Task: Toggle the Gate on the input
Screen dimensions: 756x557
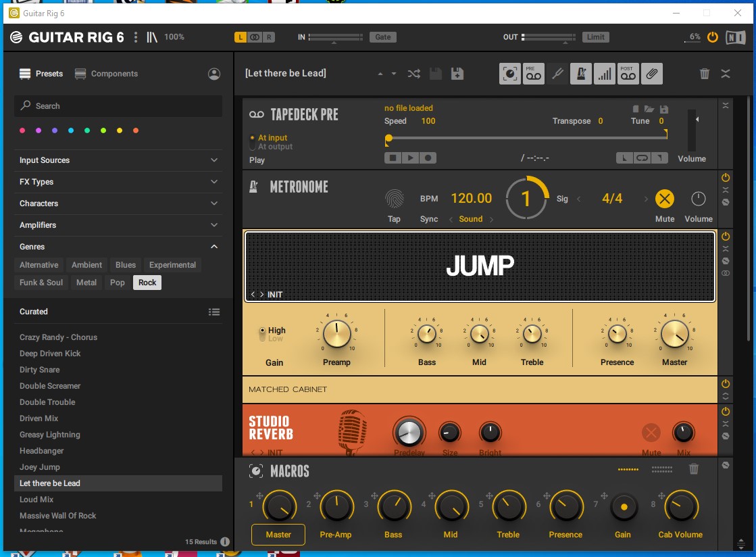Action: pos(383,37)
